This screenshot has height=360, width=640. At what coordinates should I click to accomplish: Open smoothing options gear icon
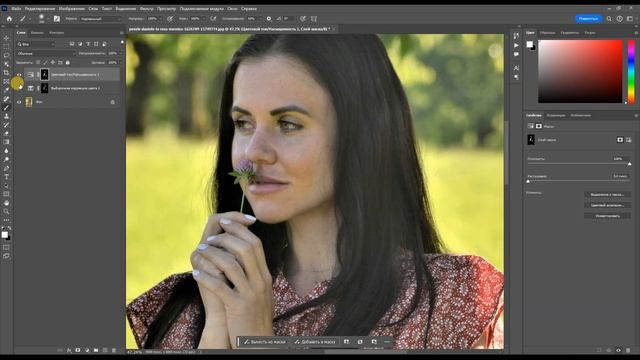pyautogui.click(x=269, y=19)
